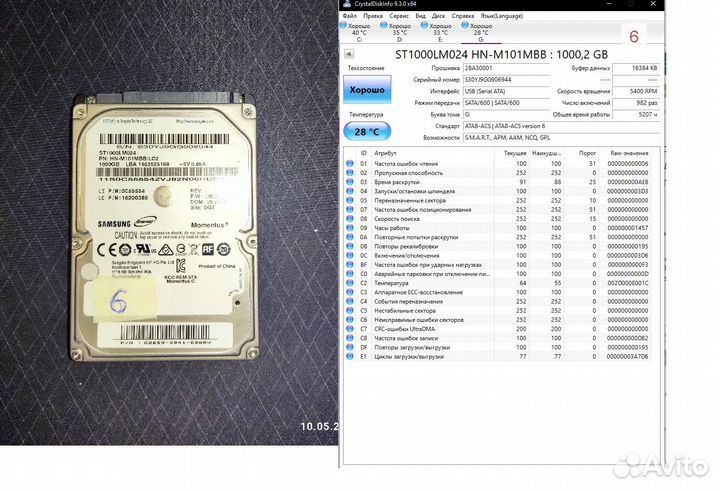This screenshot has width=720, height=491.
Task: Click the status circle for attribute C6
Action: tap(350, 320)
